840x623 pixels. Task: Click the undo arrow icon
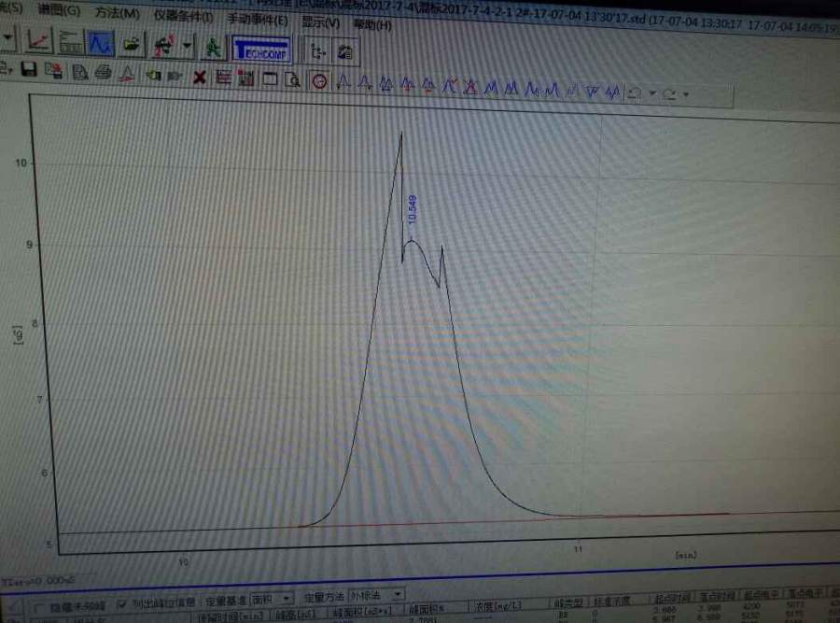[x=635, y=93]
